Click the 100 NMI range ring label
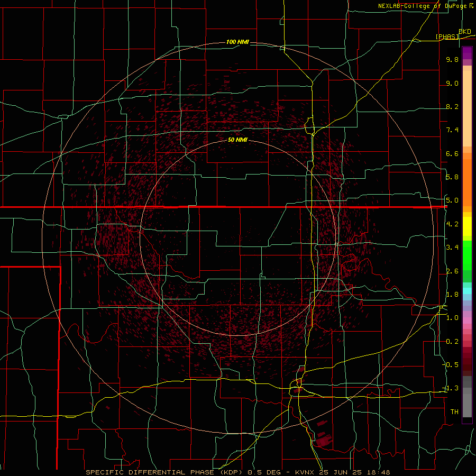The image size is (476, 476). coord(237,42)
